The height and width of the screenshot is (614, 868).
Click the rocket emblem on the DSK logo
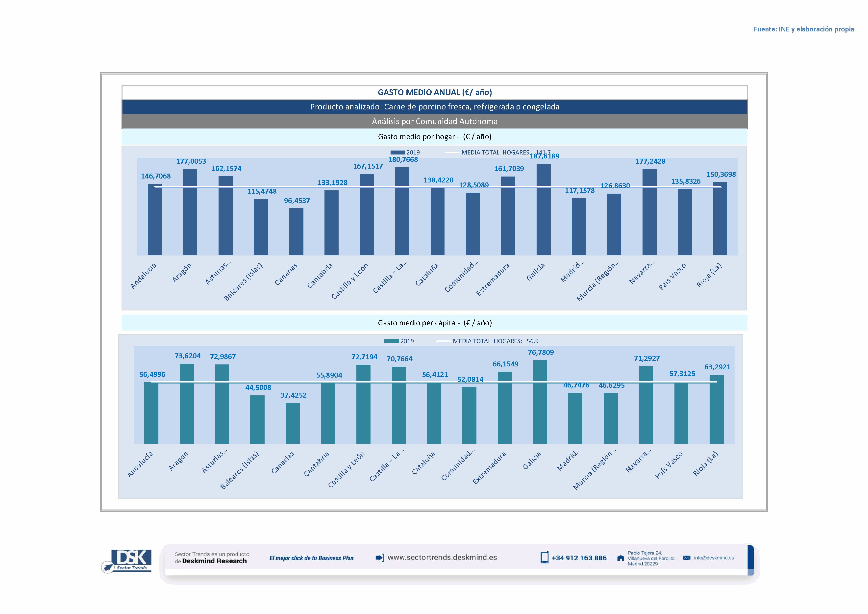pyautogui.click(x=108, y=567)
